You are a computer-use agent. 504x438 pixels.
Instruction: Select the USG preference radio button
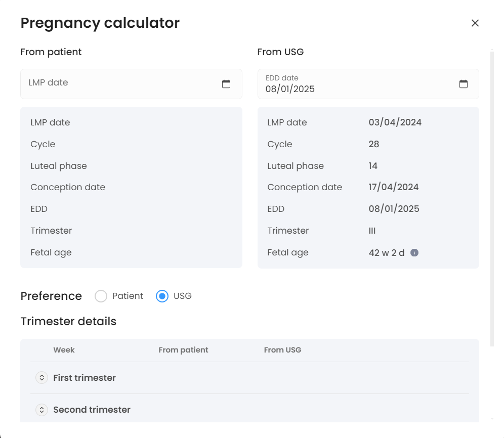pos(162,296)
